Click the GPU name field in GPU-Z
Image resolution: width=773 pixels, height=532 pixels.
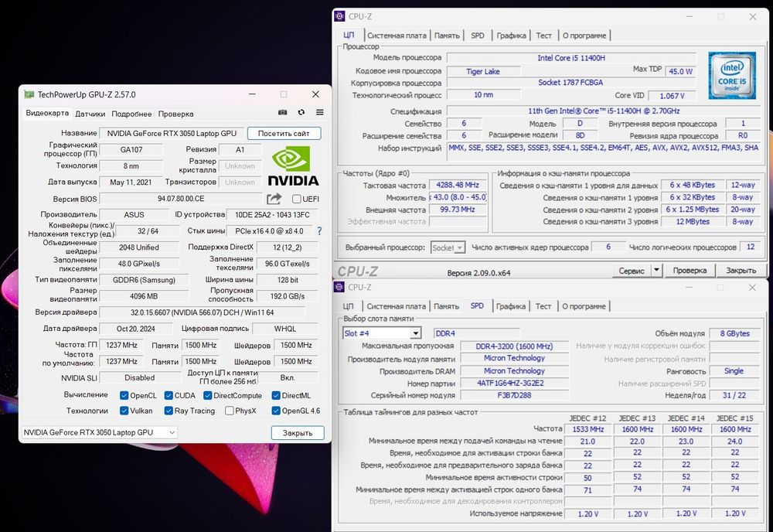(172, 133)
